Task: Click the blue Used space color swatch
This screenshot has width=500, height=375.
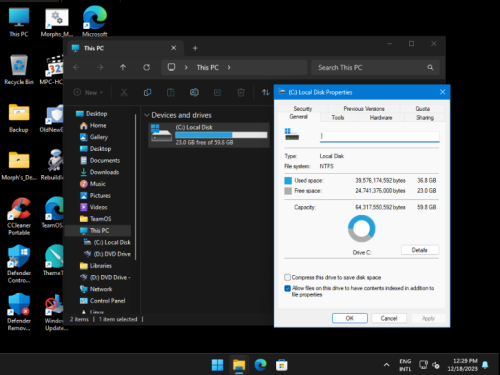Action: pyautogui.click(x=288, y=181)
